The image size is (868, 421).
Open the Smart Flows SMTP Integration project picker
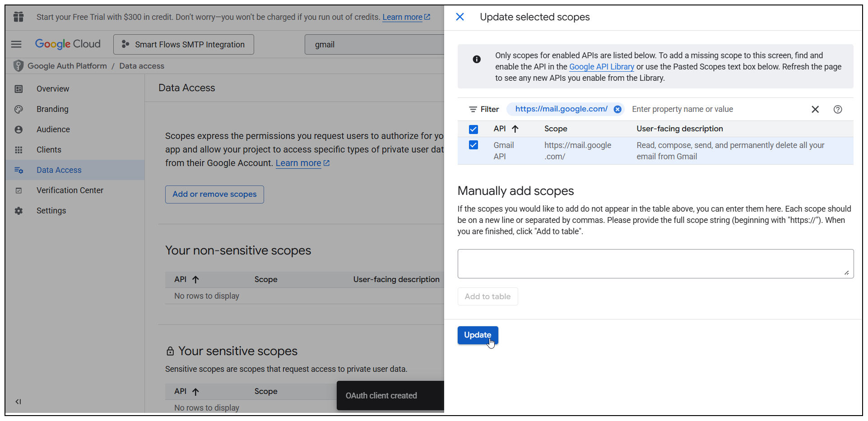click(x=184, y=44)
